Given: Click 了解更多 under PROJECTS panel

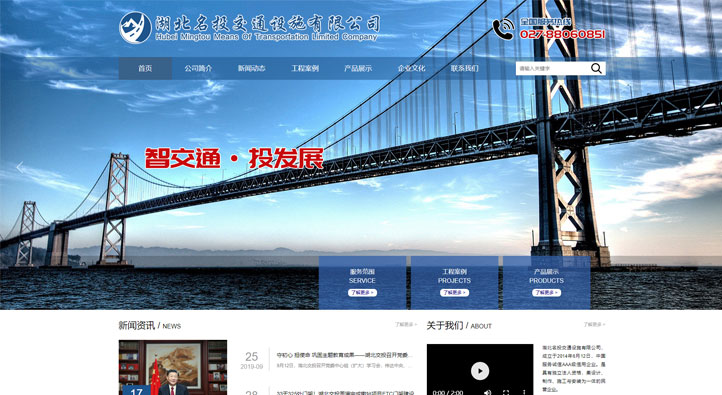Looking at the screenshot, I should [454, 292].
